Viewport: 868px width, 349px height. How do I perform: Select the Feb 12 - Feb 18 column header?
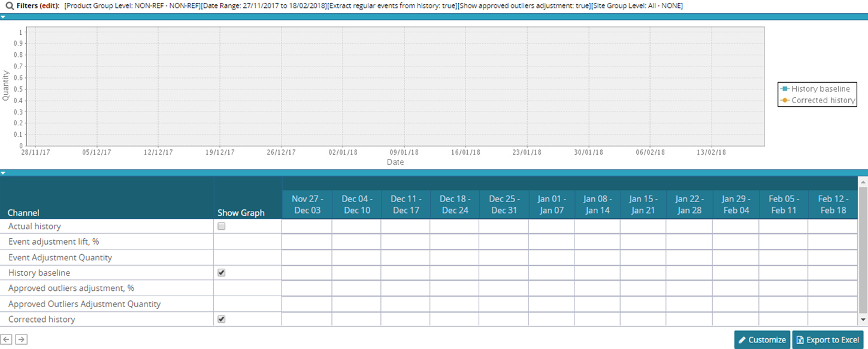pos(833,204)
